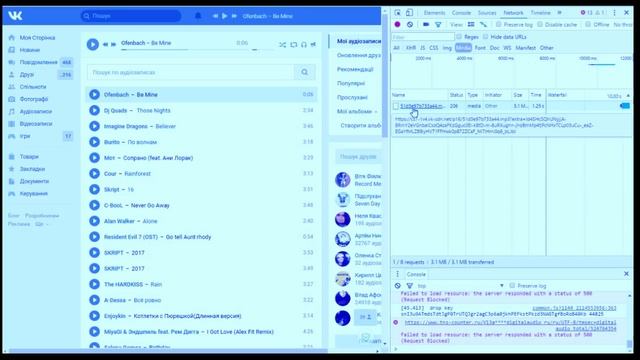
Task: Toggle the network filter funnel icon
Action: pyautogui.click(x=438, y=24)
